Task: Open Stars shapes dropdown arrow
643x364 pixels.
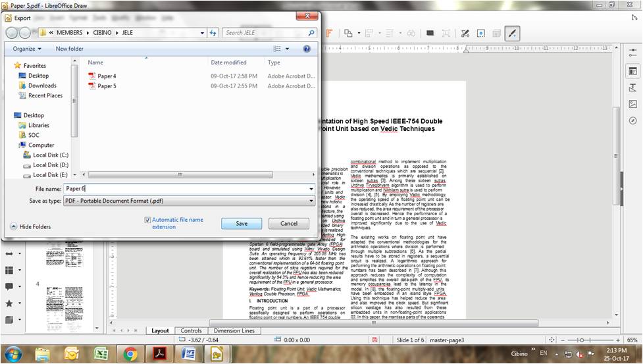Action: tap(19, 303)
